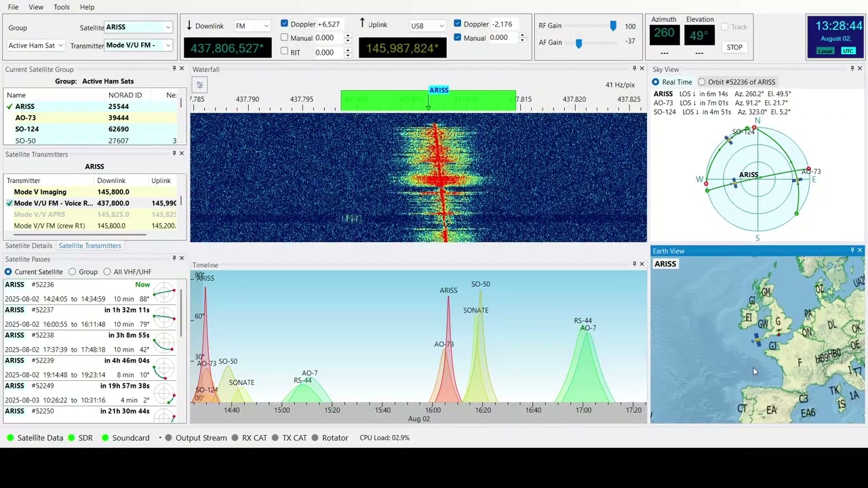Enable the RIT checkbox
The image size is (868, 488).
click(x=284, y=52)
